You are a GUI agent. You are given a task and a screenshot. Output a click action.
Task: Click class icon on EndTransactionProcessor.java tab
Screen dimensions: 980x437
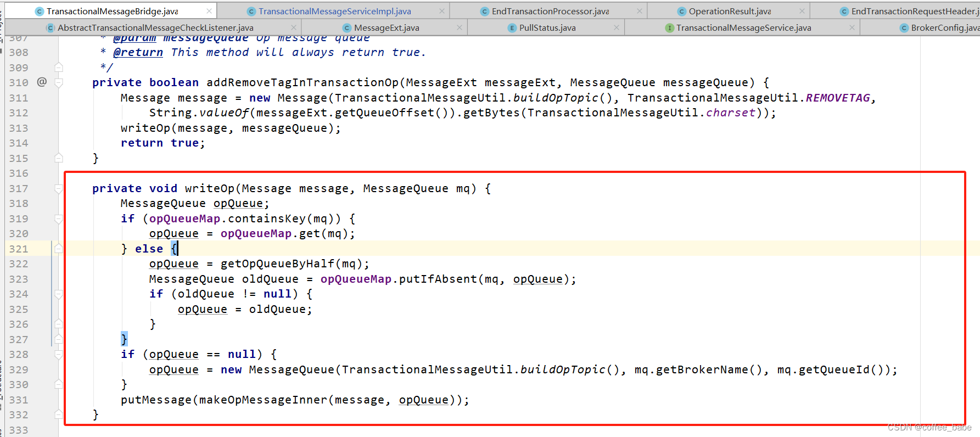(485, 12)
